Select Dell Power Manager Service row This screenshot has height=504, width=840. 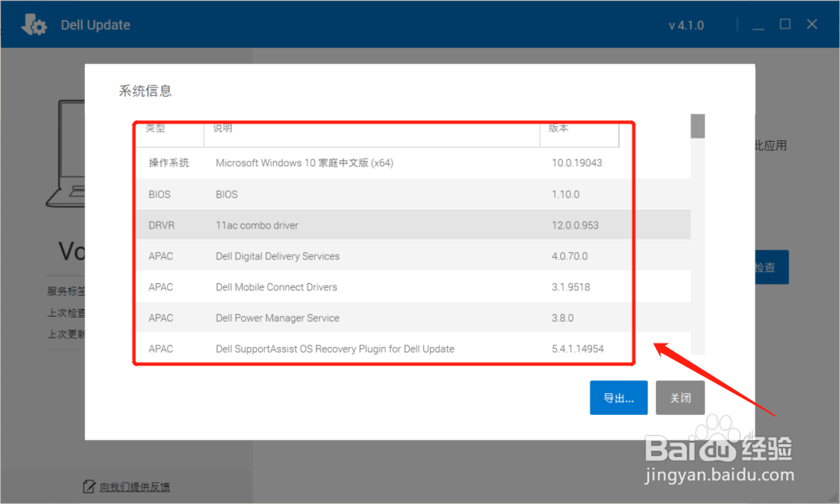[x=413, y=318]
